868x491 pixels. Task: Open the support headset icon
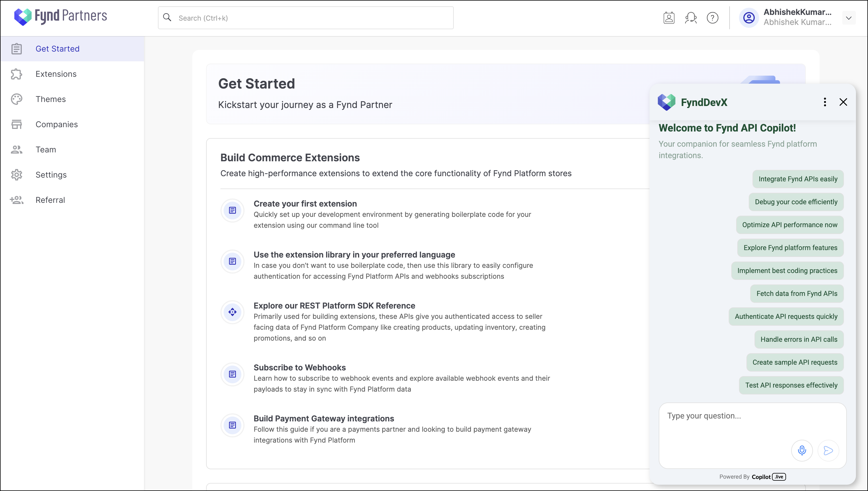(691, 17)
